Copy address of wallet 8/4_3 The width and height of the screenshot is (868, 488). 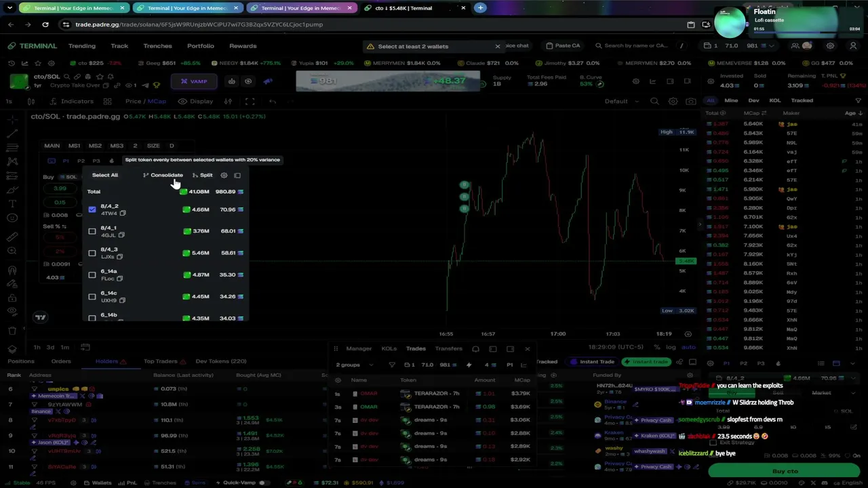(x=119, y=257)
